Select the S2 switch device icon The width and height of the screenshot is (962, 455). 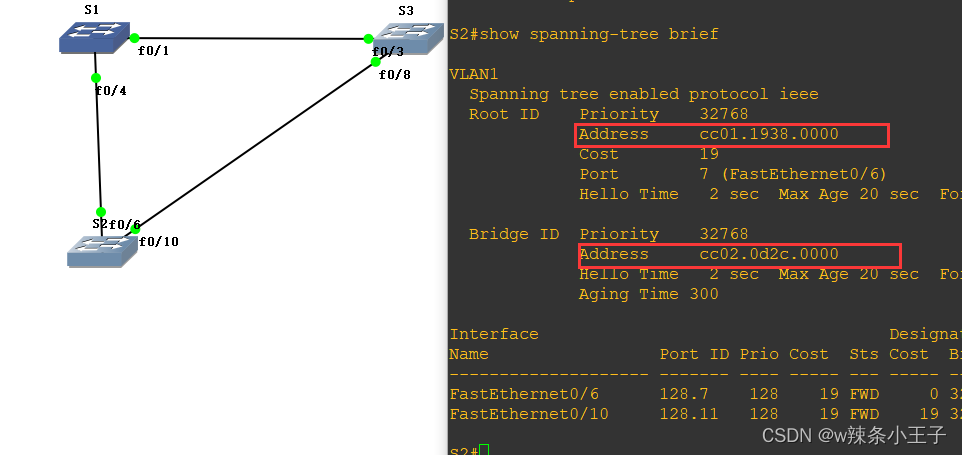pos(101,247)
